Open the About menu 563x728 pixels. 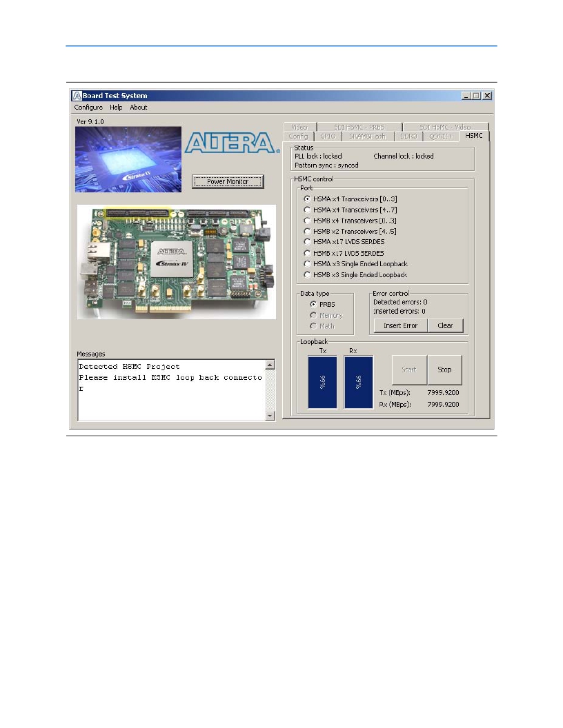[x=139, y=108]
